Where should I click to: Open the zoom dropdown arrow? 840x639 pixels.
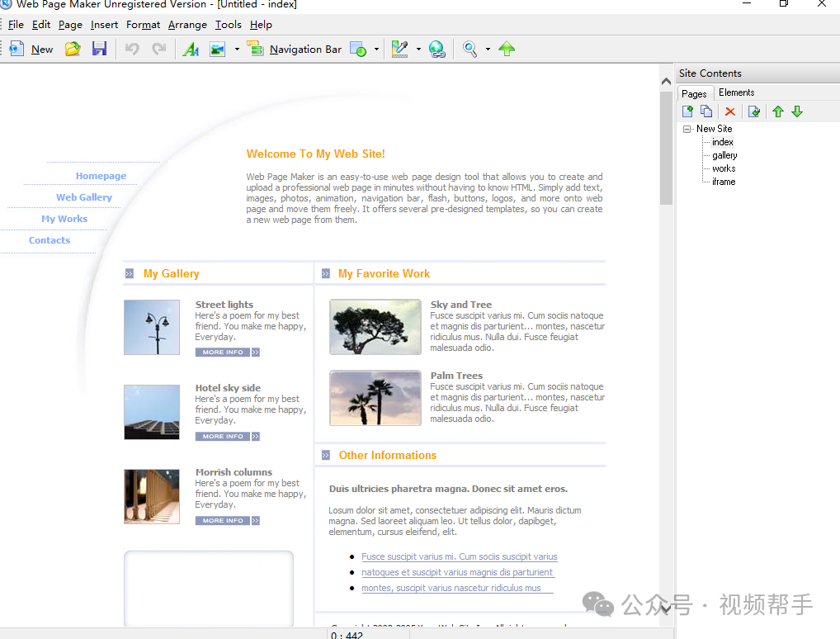(488, 50)
